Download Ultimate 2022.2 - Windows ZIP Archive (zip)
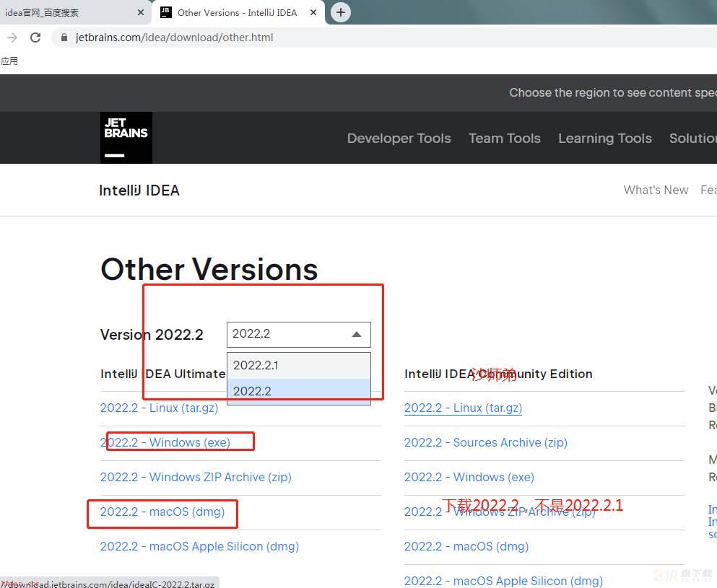This screenshot has height=588, width=717. click(196, 477)
